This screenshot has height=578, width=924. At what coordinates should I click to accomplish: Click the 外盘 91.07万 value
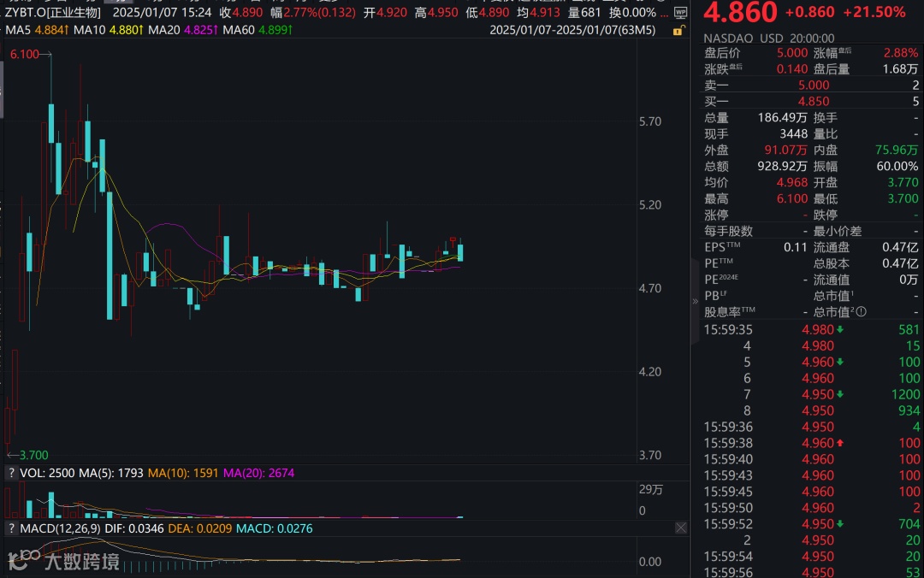[x=785, y=150]
